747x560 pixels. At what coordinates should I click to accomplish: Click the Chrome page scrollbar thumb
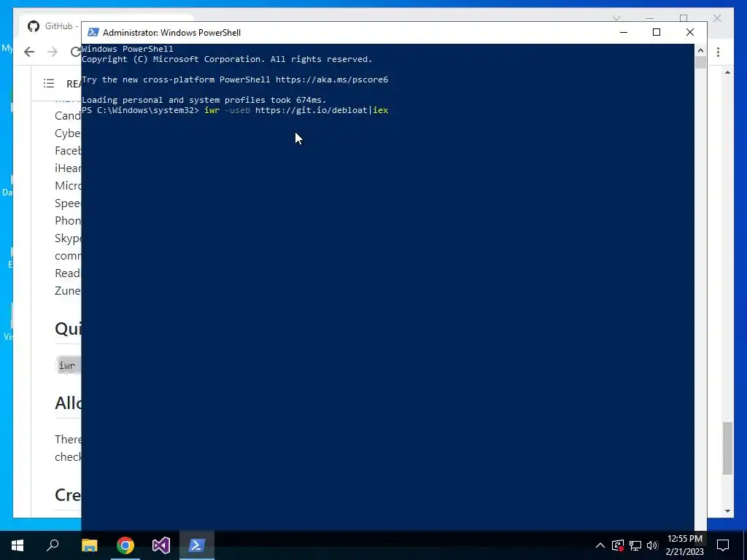(x=727, y=448)
